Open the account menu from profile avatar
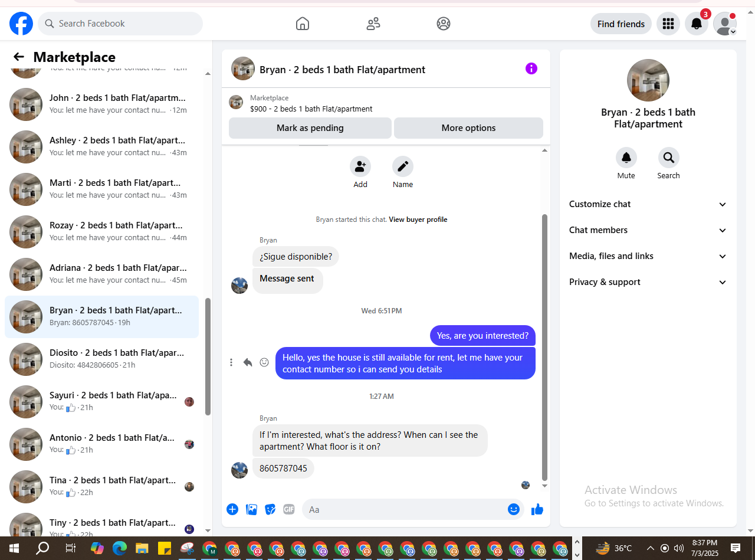The image size is (755, 560). (x=725, y=24)
